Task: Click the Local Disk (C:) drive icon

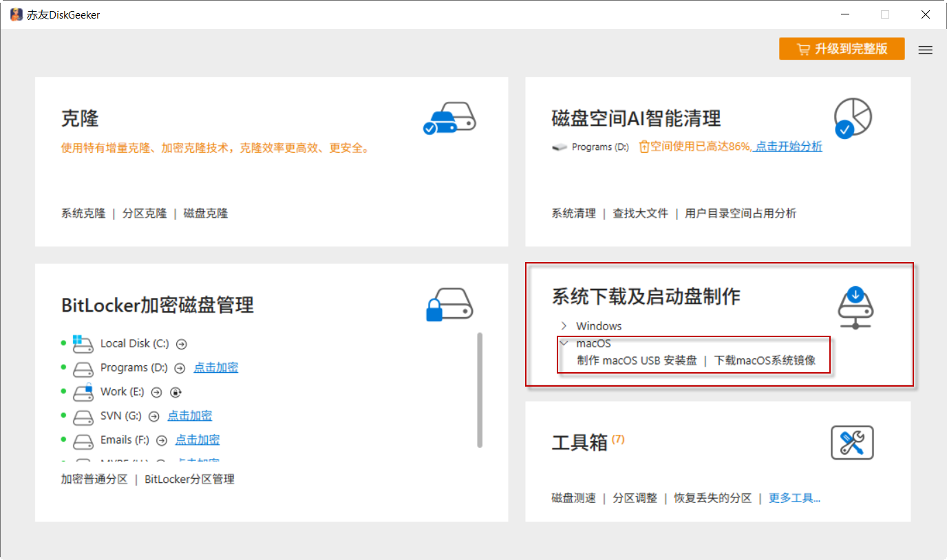Action: [x=83, y=343]
